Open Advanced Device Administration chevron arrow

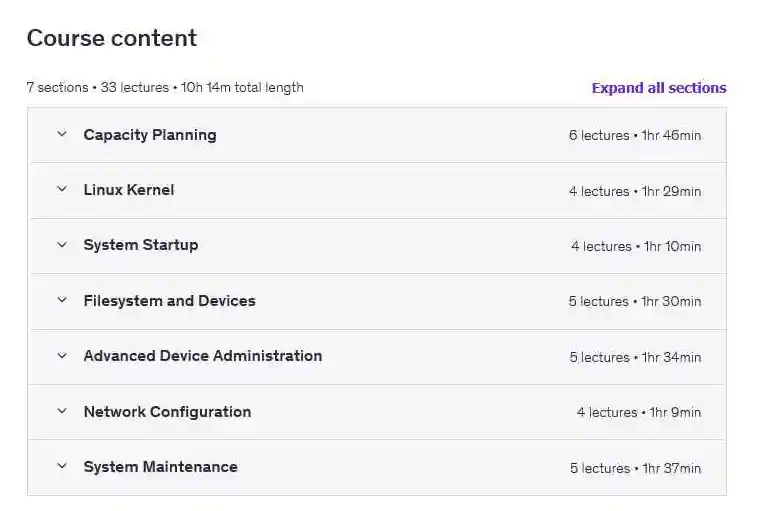coord(62,356)
